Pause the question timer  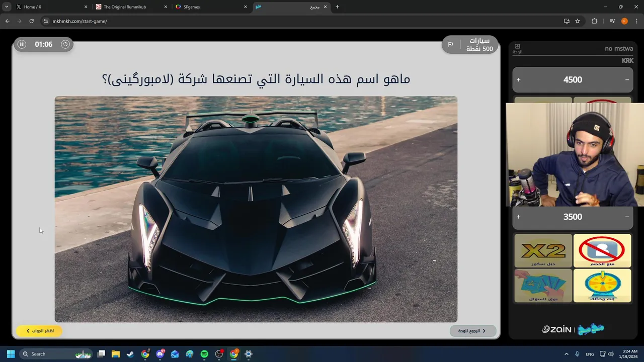22,44
